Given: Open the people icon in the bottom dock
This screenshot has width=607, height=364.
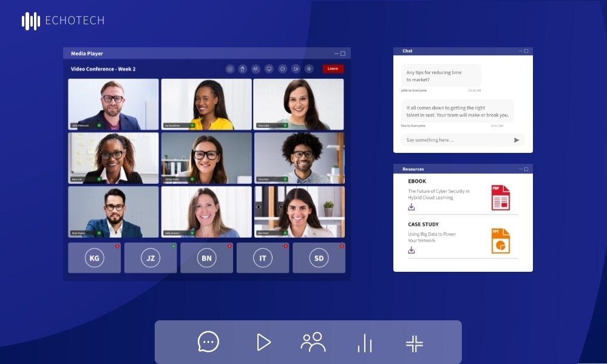Looking at the screenshot, I should 313,342.
